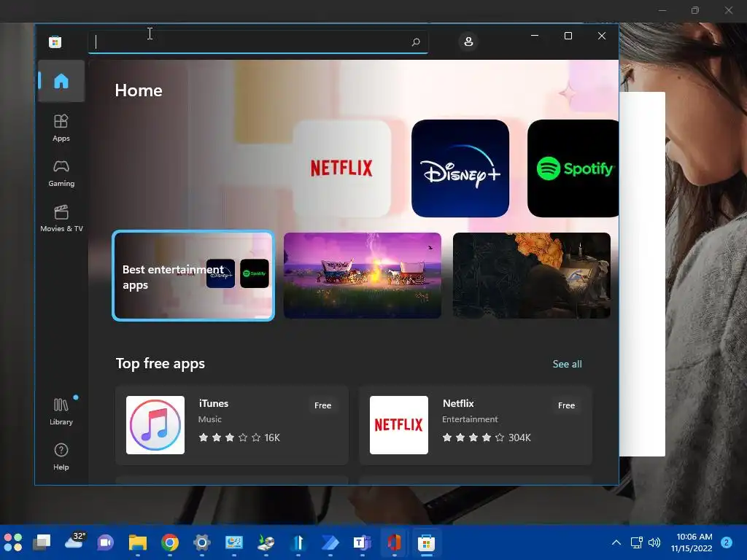The image size is (747, 560).
Task: Open the Chat camera icon on taskbar
Action: coord(105,542)
